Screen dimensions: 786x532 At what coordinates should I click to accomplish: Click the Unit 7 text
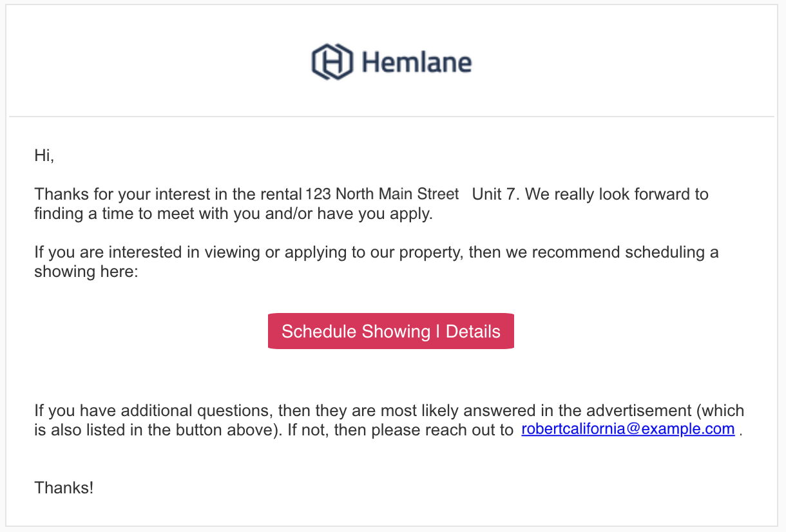tap(495, 194)
